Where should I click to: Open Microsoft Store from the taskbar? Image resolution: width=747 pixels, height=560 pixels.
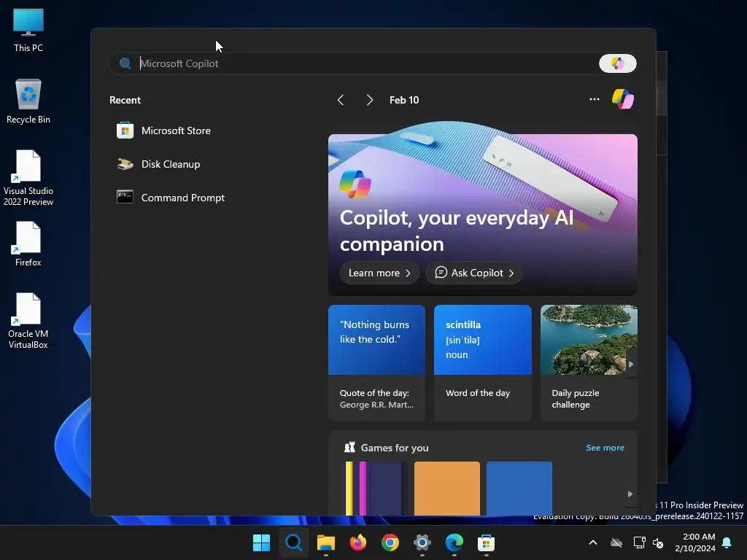click(x=486, y=542)
